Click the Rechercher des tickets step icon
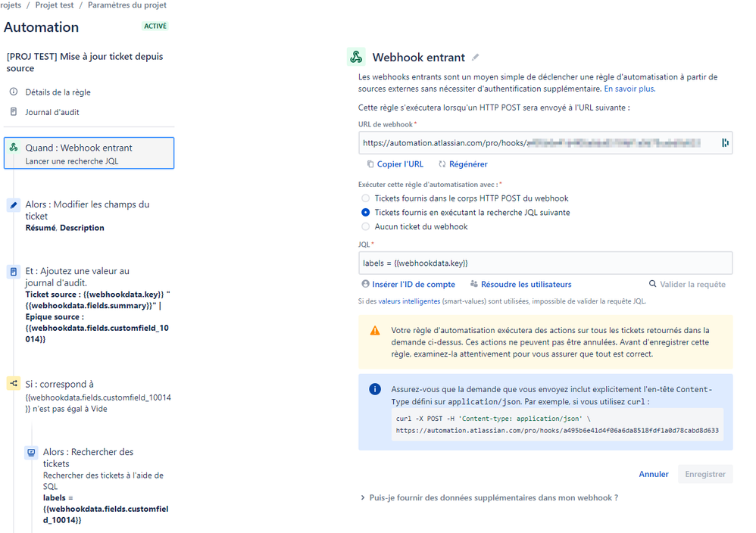The width and height of the screenshot is (756, 533). 31,453
